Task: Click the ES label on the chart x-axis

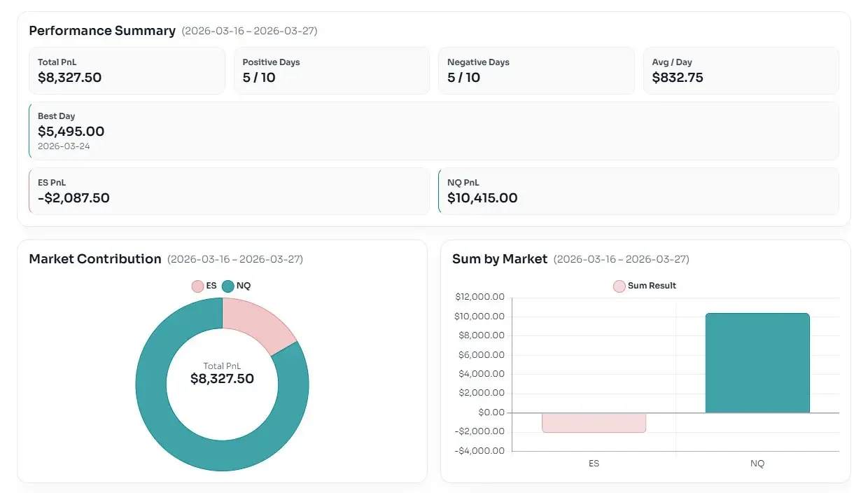Action: click(594, 464)
